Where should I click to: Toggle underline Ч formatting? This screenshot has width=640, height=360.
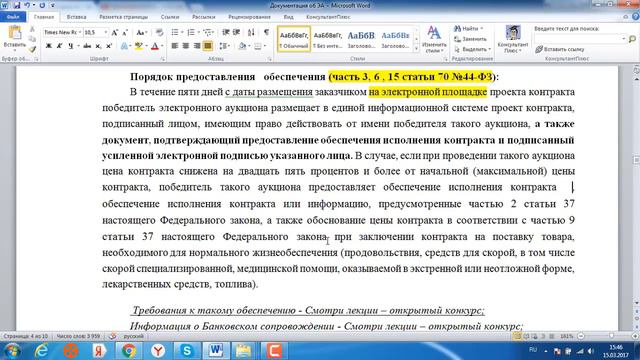[71, 46]
